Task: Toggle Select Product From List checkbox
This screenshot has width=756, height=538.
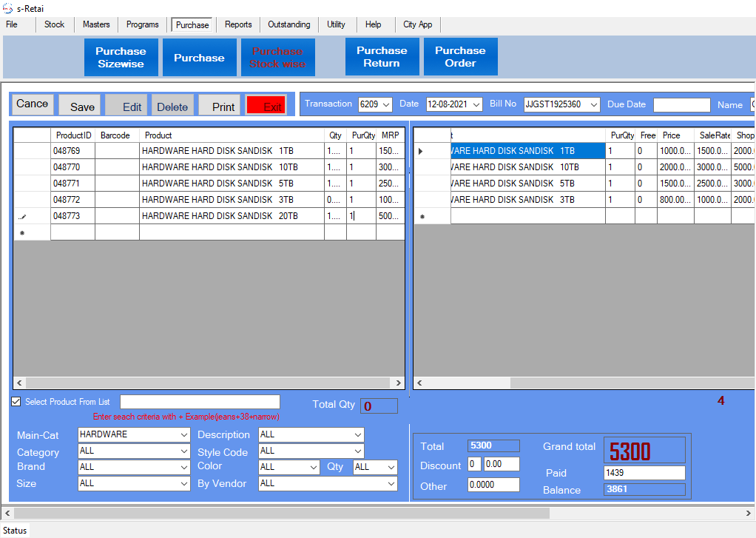Action: 16,402
